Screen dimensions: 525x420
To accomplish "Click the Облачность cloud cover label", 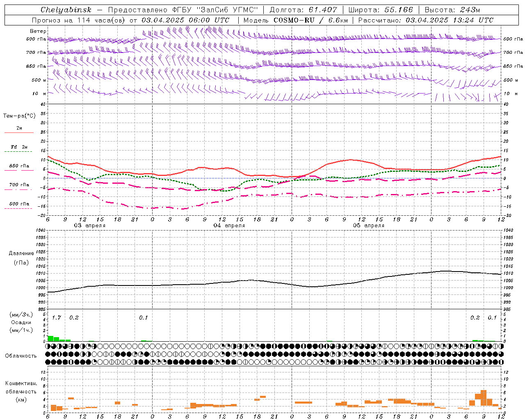I will tap(21, 356).
